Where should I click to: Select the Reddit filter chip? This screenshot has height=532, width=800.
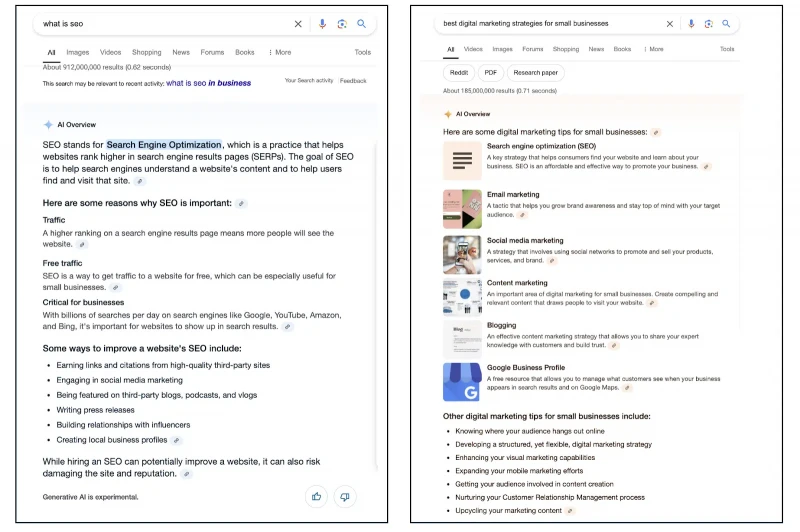[459, 73]
